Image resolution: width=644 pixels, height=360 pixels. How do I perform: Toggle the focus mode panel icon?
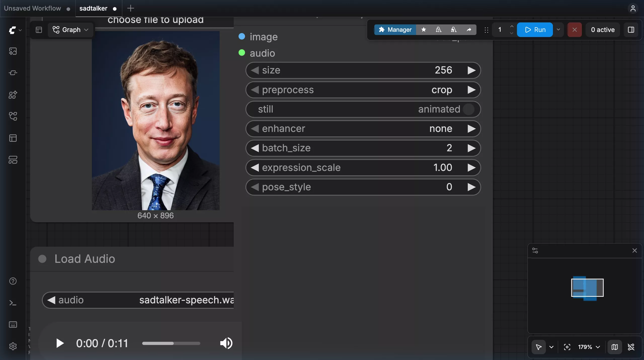click(x=39, y=30)
